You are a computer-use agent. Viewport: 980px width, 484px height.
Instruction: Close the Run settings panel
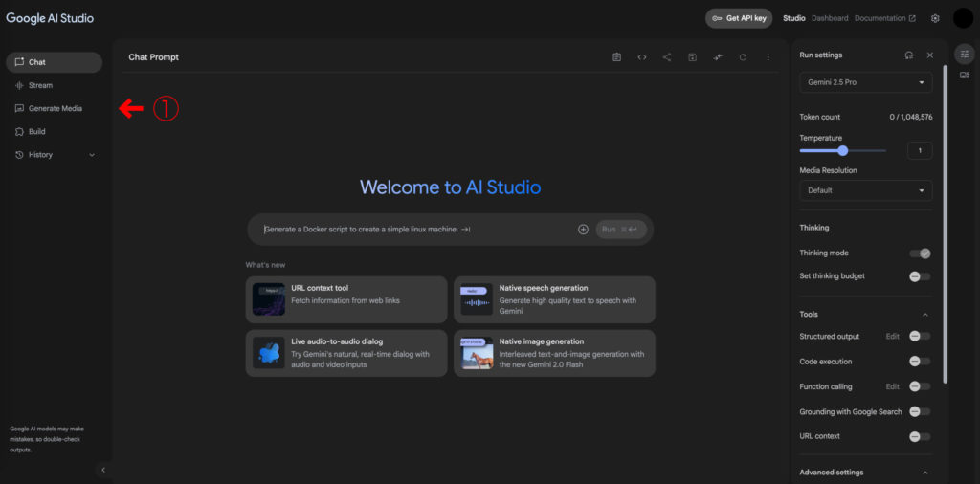[930, 55]
